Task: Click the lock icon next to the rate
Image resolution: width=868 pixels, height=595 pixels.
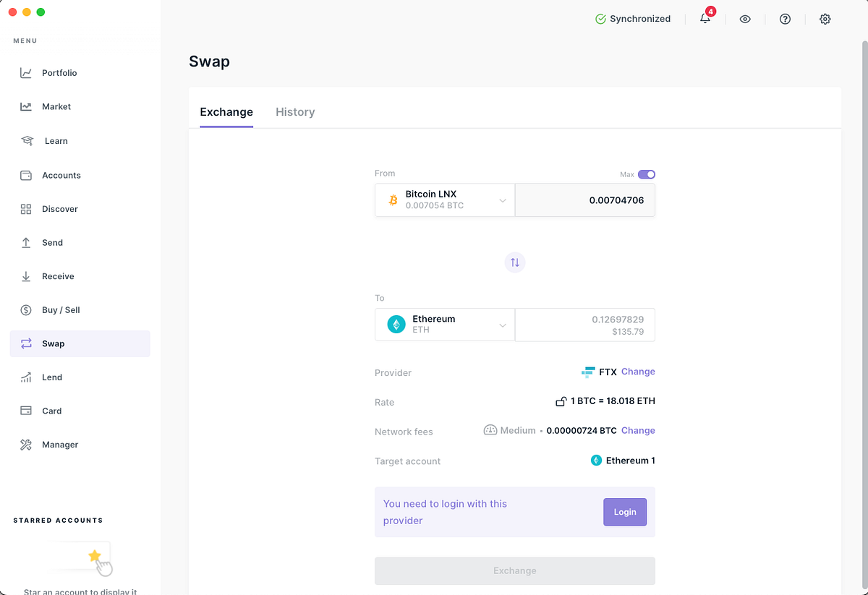Action: 562,401
